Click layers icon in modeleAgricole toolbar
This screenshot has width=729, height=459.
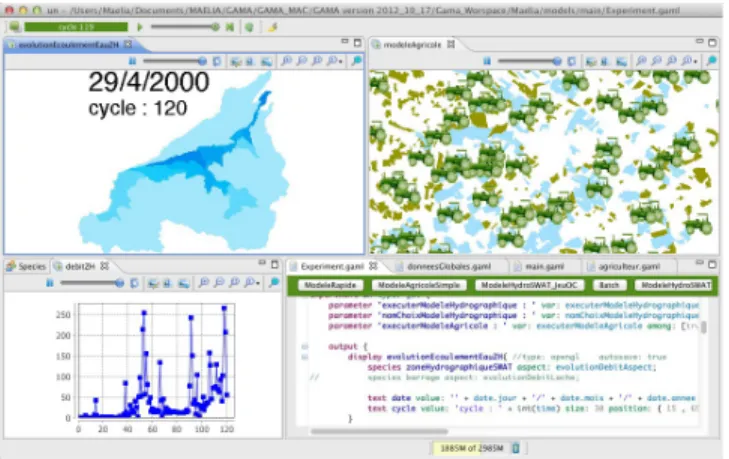591,61
